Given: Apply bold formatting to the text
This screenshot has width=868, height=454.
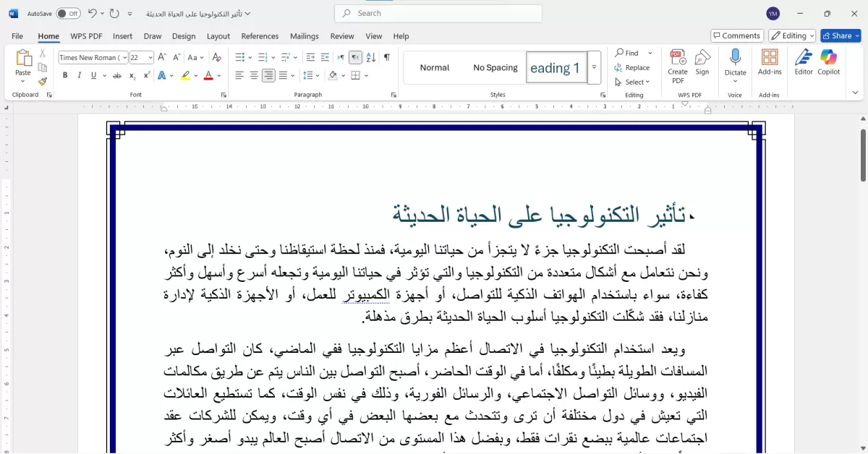Looking at the screenshot, I should (x=65, y=74).
